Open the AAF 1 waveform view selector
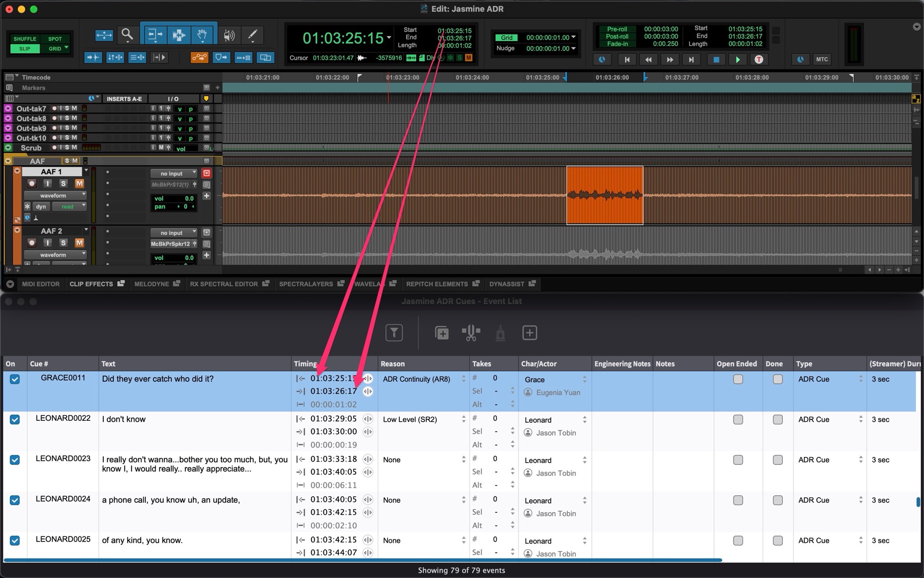 point(55,195)
